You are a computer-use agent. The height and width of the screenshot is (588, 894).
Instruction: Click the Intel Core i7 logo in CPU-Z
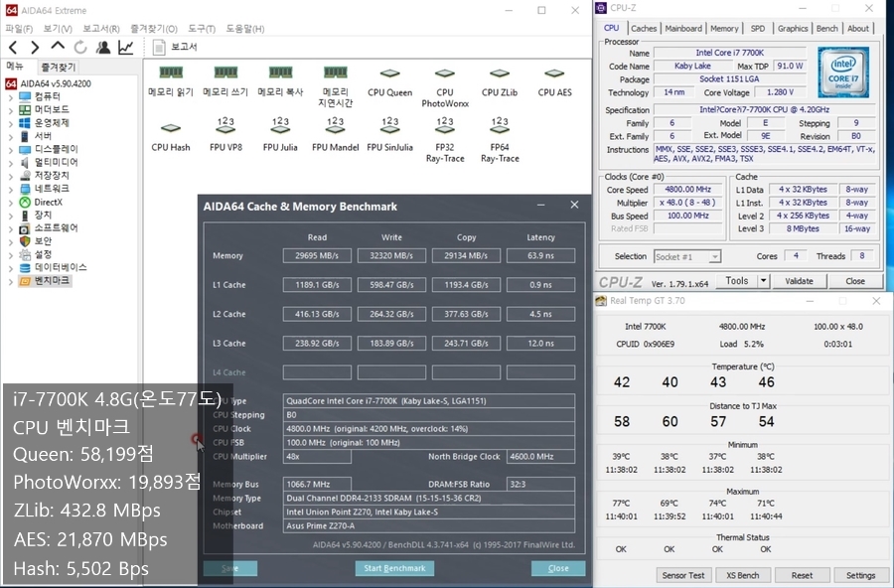(843, 73)
